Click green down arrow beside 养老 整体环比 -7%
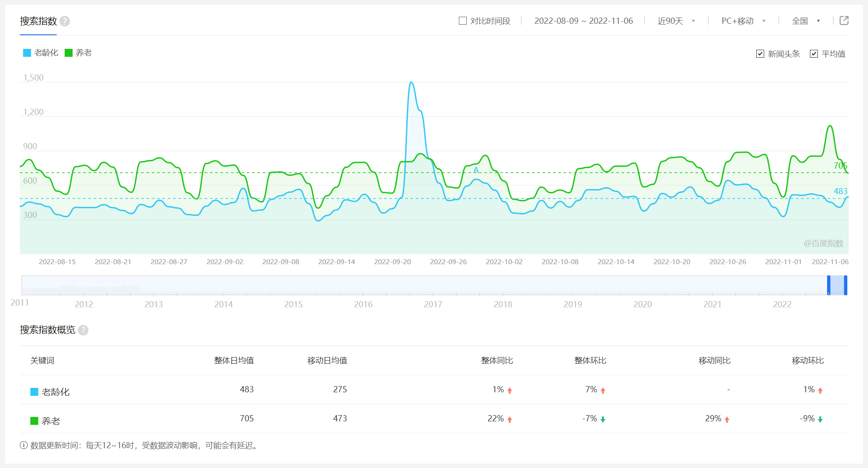868x468 pixels. [x=603, y=419]
